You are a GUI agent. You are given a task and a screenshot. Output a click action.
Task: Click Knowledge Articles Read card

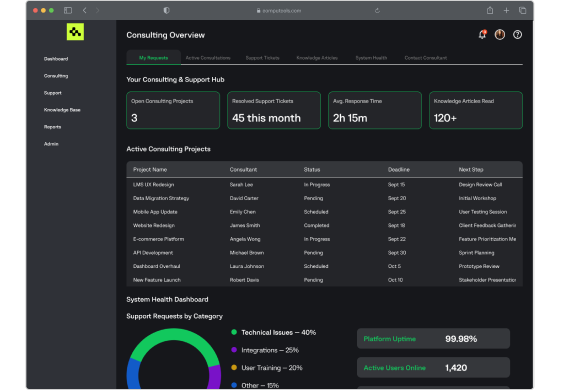[476, 110]
